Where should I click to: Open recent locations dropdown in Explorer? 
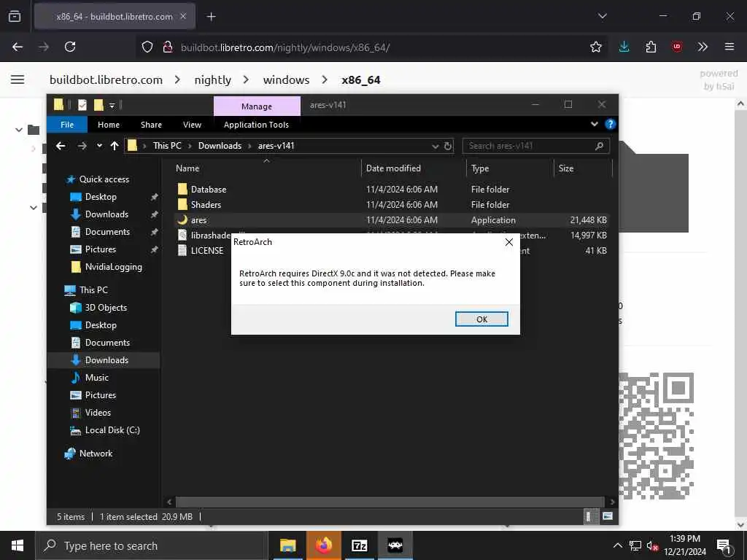point(99,146)
